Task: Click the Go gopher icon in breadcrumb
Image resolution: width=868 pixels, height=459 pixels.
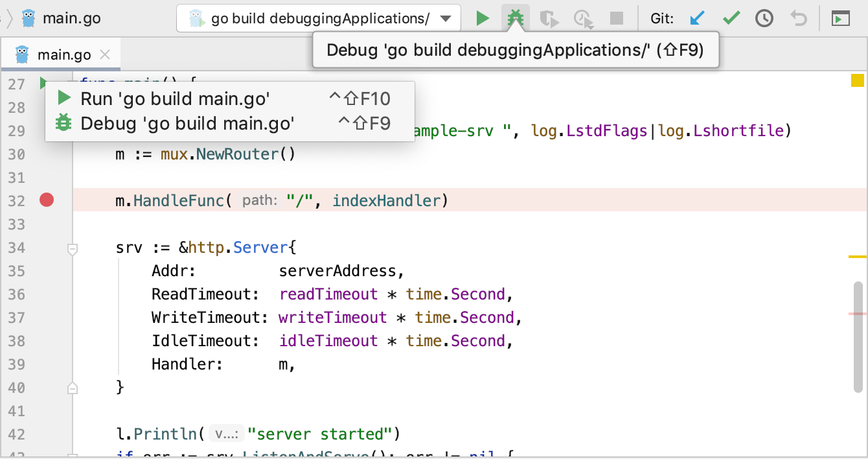Action: (28, 18)
